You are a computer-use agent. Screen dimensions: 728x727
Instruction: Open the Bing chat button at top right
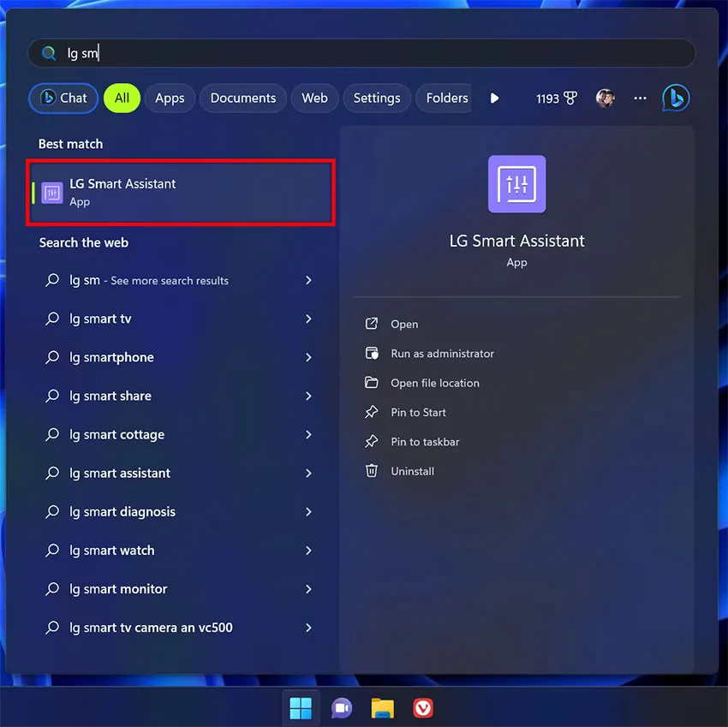676,98
